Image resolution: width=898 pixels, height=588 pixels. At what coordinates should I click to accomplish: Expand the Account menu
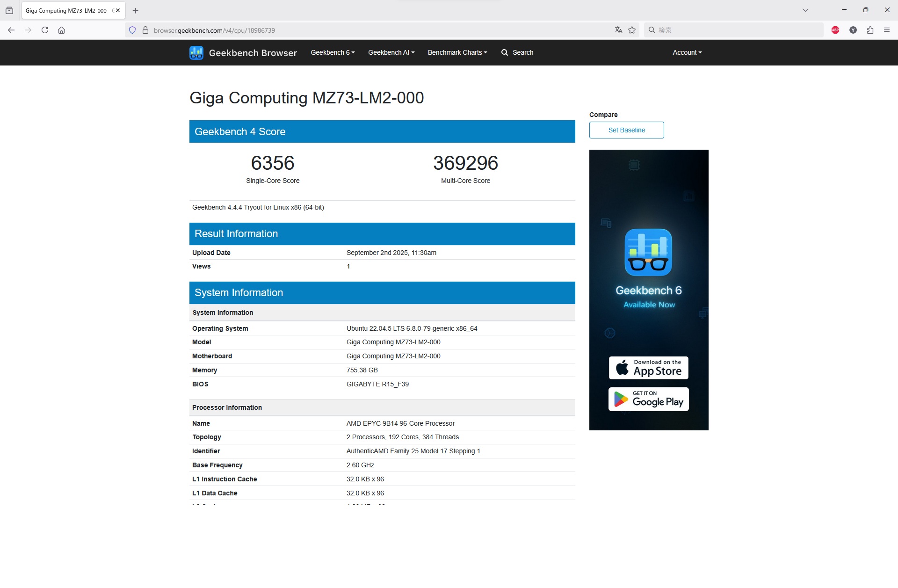(x=687, y=52)
